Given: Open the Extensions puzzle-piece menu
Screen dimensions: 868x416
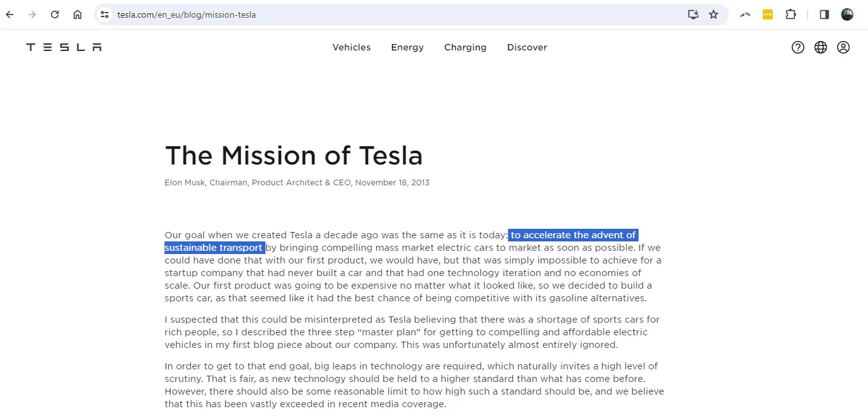Looking at the screenshot, I should pyautogui.click(x=790, y=14).
